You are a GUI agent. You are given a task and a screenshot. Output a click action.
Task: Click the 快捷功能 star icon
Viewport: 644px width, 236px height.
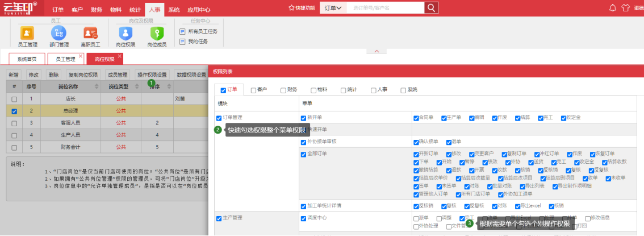291,8
